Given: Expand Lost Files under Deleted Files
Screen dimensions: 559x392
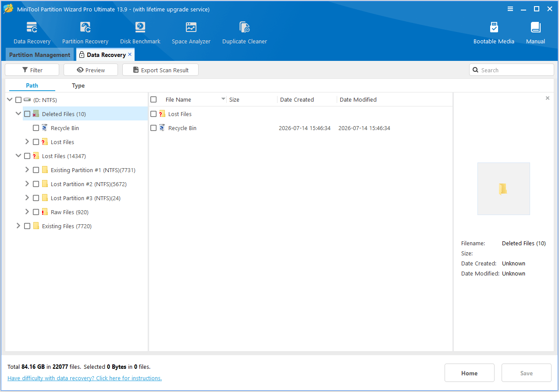Looking at the screenshot, I should tap(27, 141).
